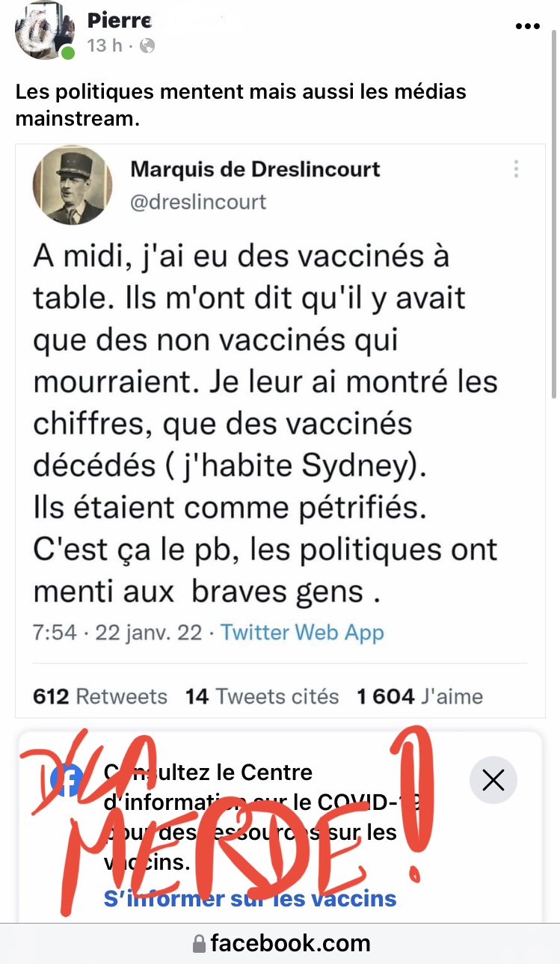
Task: Tap the @dreslincourt handle
Action: pos(198,202)
